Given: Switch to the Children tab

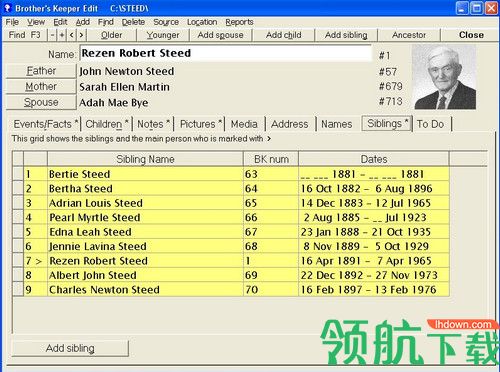Looking at the screenshot, I should (x=107, y=124).
